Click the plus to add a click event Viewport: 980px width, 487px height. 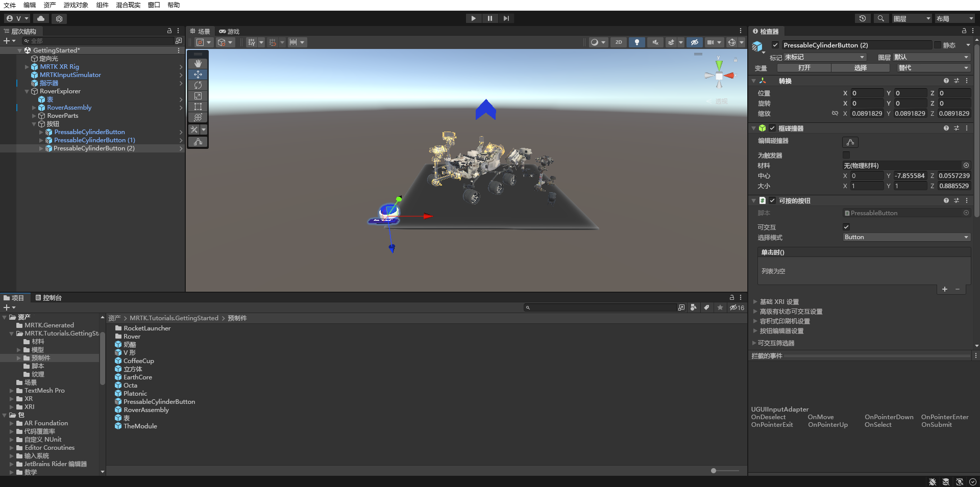click(x=944, y=289)
